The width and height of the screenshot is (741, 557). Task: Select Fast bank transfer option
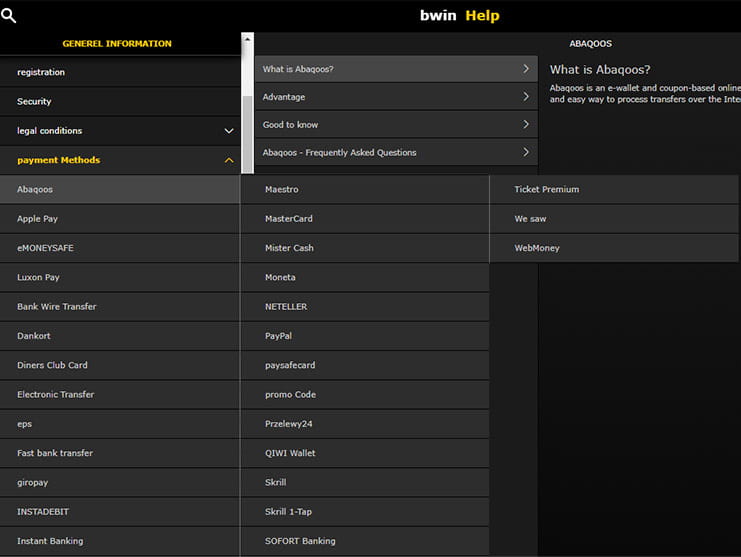pyautogui.click(x=120, y=453)
